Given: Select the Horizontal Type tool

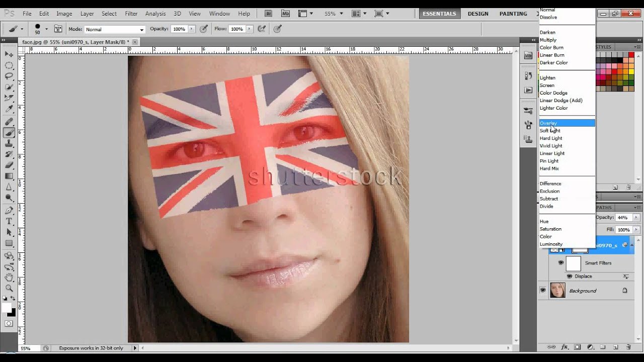Looking at the screenshot, I should click(x=9, y=222).
